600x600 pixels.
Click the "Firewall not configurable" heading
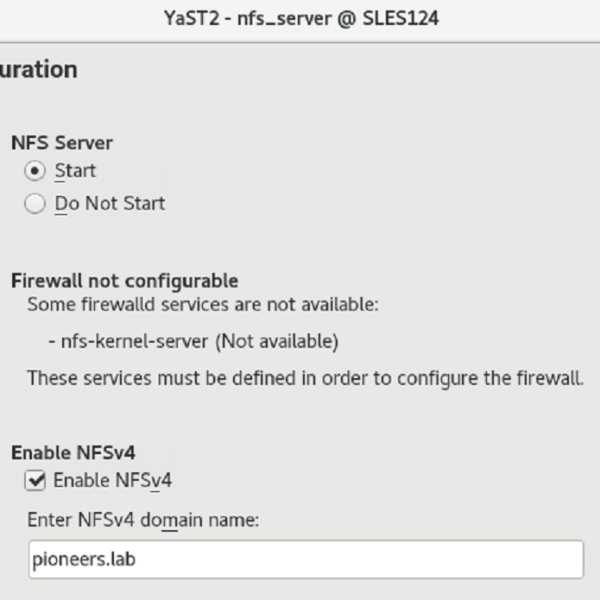pos(124,281)
